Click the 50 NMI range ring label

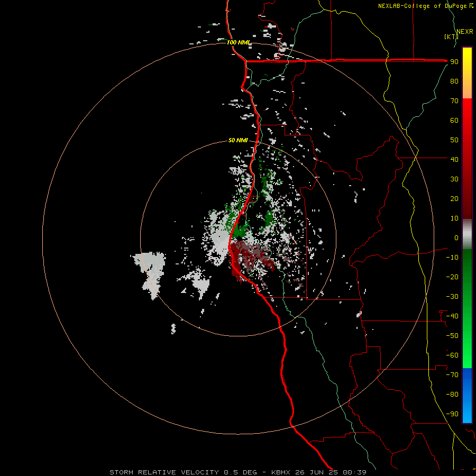[x=238, y=140]
